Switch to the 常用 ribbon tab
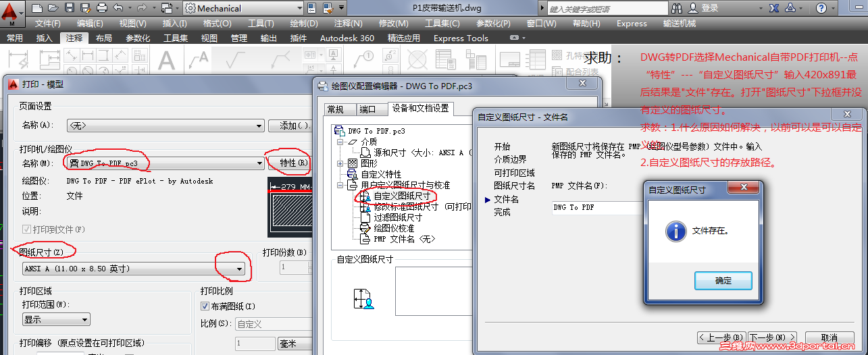Viewport: 868px width, 355px height. pos(14,38)
